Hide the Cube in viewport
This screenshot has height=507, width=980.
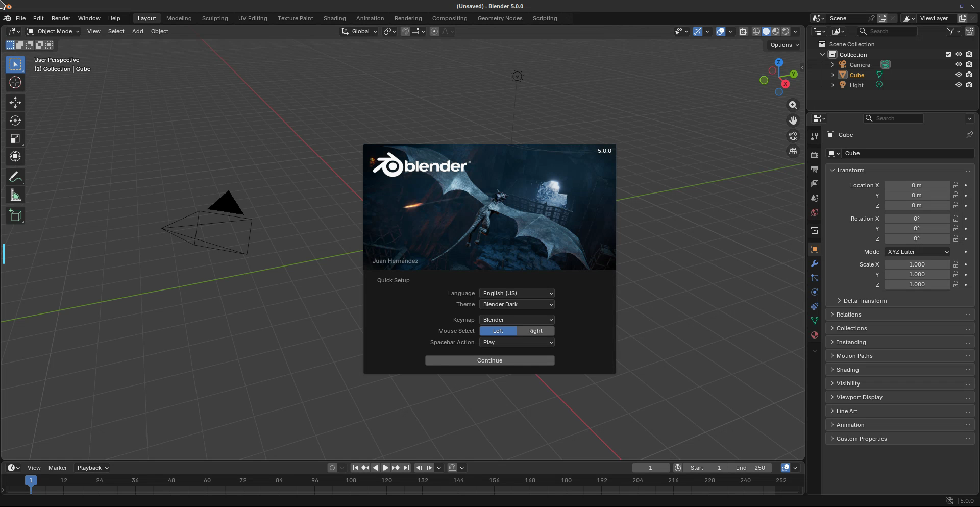coord(958,75)
